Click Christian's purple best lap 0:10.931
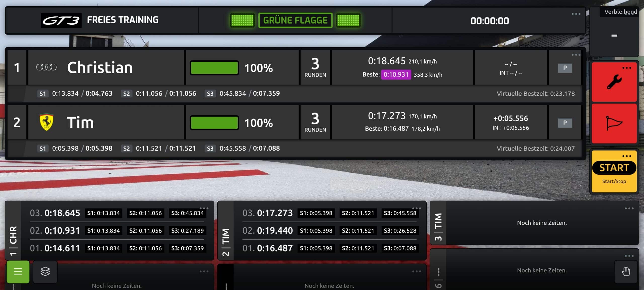 396,75
